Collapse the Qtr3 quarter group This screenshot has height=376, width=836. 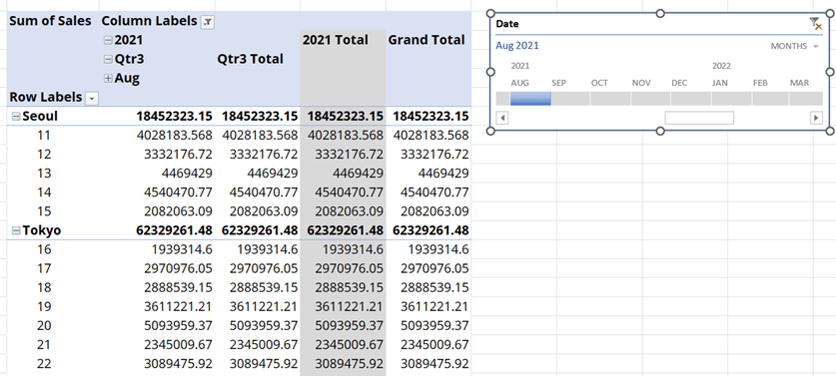pyautogui.click(x=108, y=59)
